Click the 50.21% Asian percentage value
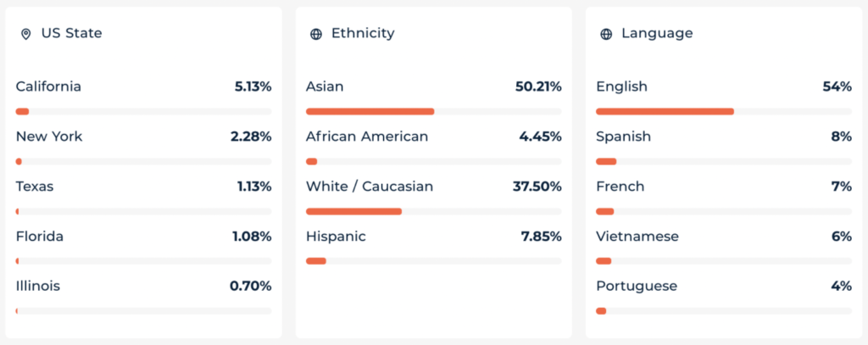 (x=538, y=86)
